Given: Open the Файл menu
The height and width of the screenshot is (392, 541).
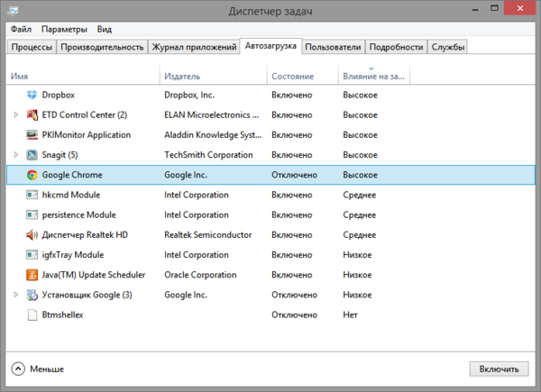Looking at the screenshot, I should [x=21, y=30].
